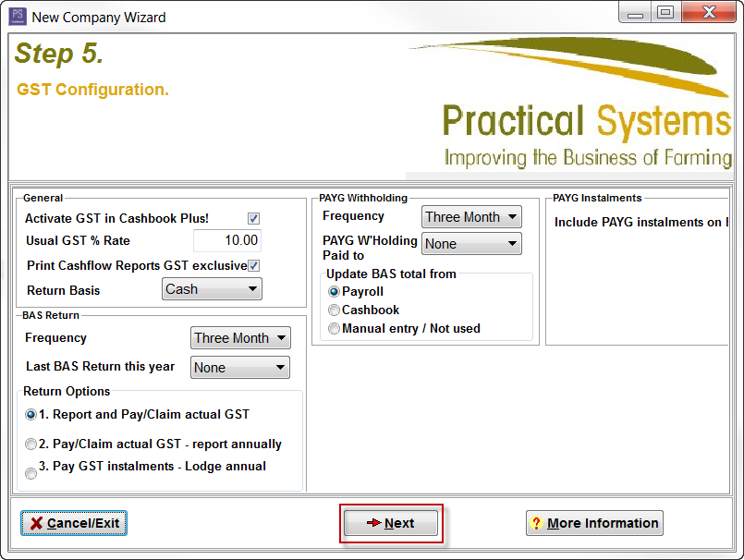Click the 'Update BAS total from' label
The height and width of the screenshot is (560, 744).
[x=391, y=274]
